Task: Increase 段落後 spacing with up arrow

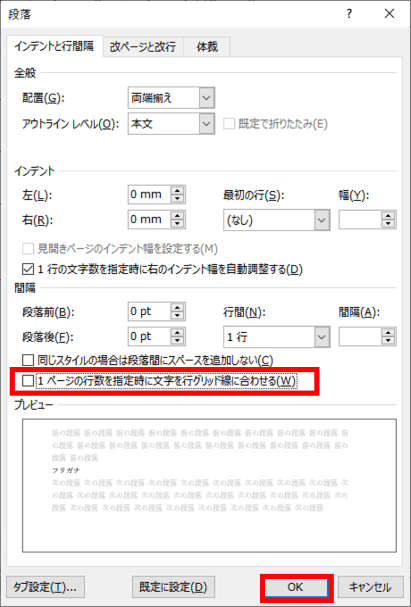Action: click(x=178, y=333)
